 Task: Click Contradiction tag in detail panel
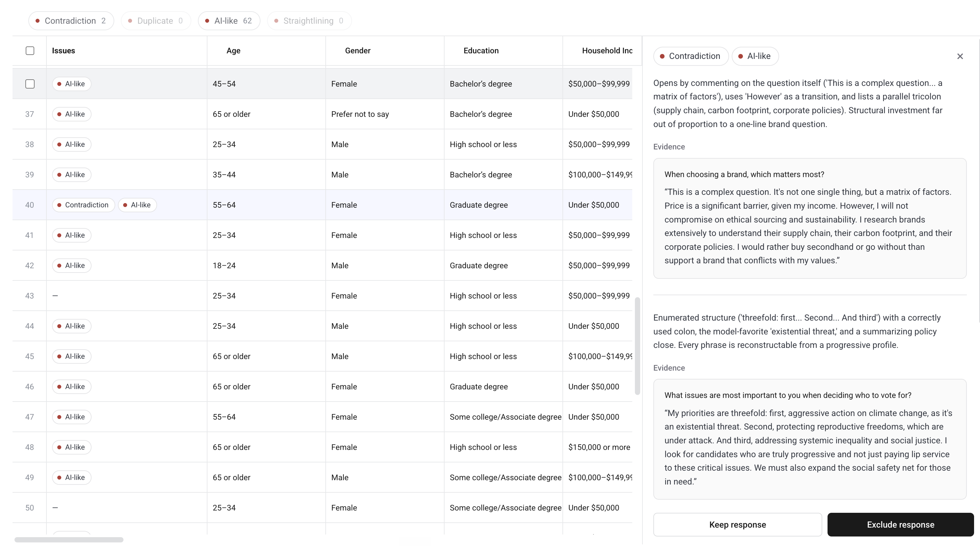691,56
